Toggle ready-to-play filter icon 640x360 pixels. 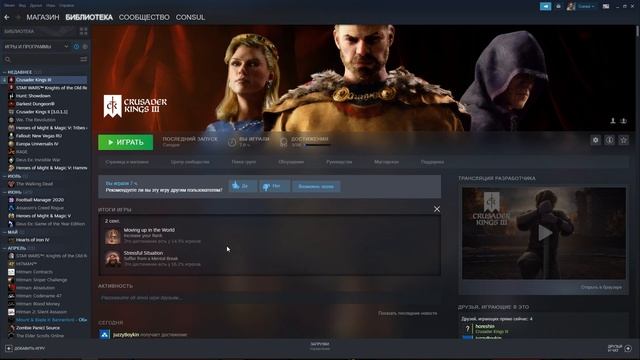85,47
